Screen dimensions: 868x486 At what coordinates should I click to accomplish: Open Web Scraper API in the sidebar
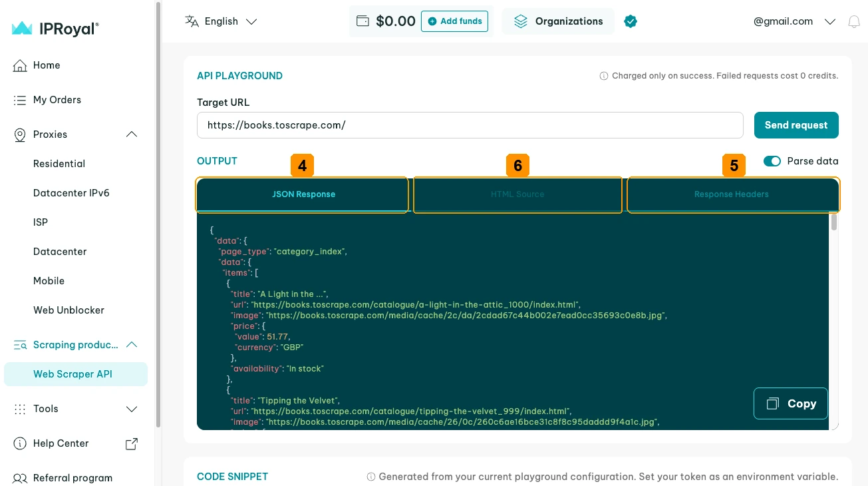(x=76, y=374)
